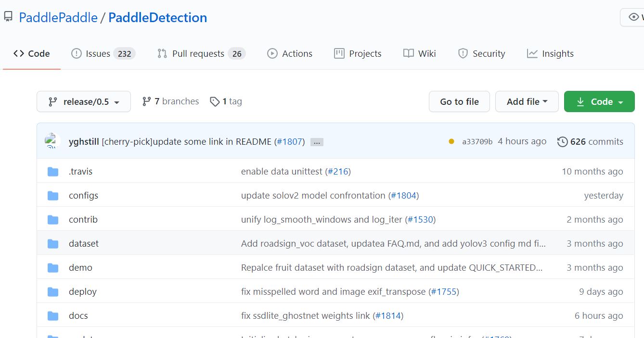Click the eye Watch button
Image resolution: width=644 pixels, height=338 pixels.
pos(633,17)
